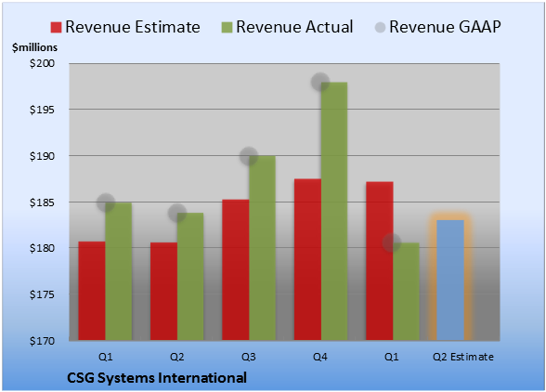Select the tallest green bar for Q4

(x=334, y=211)
